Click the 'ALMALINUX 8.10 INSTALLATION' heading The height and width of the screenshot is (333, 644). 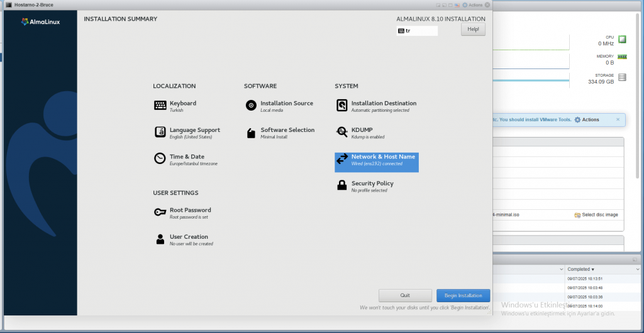click(x=441, y=19)
